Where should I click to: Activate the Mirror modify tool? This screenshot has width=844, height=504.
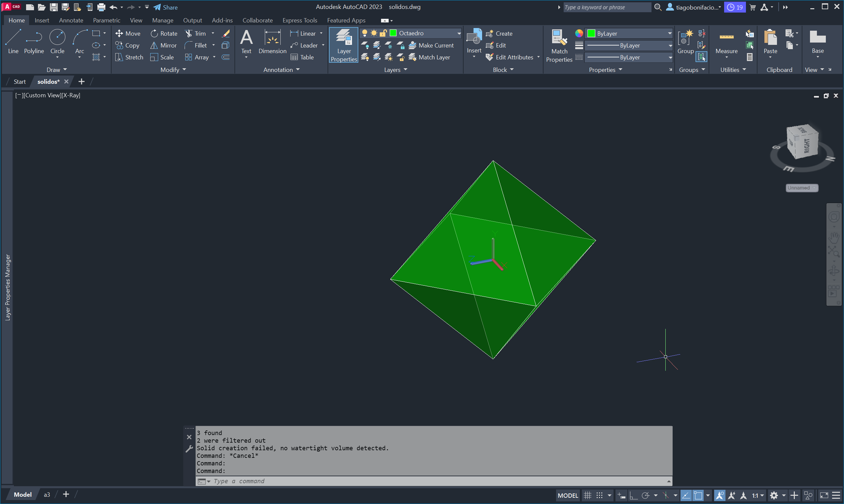[x=163, y=45]
